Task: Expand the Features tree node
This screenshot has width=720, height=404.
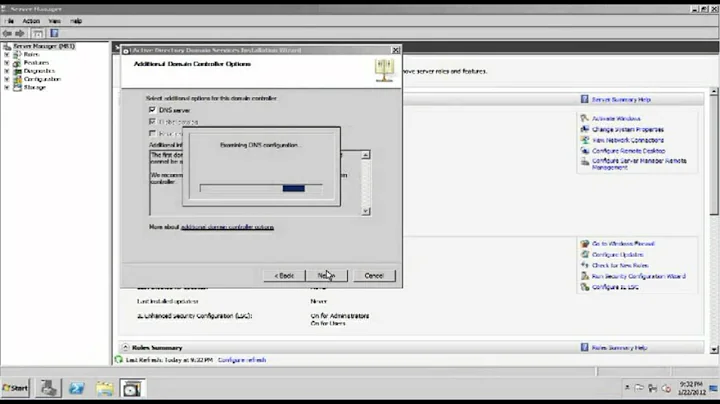Action: (6, 62)
